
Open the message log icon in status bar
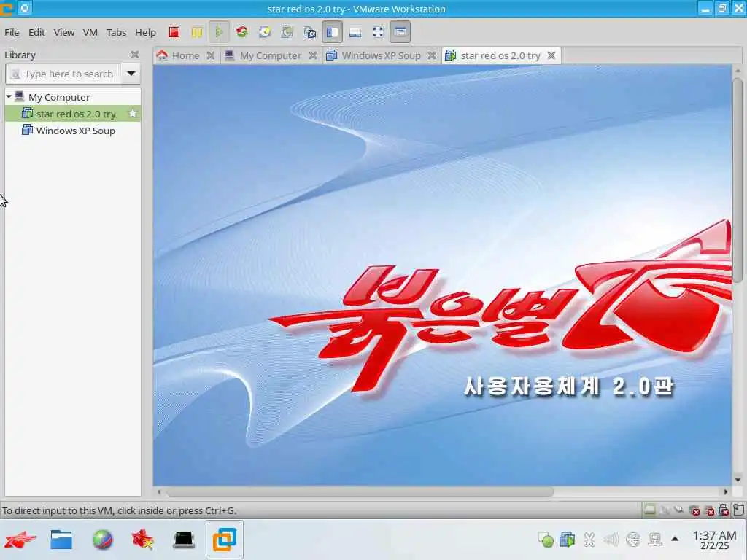(x=738, y=510)
